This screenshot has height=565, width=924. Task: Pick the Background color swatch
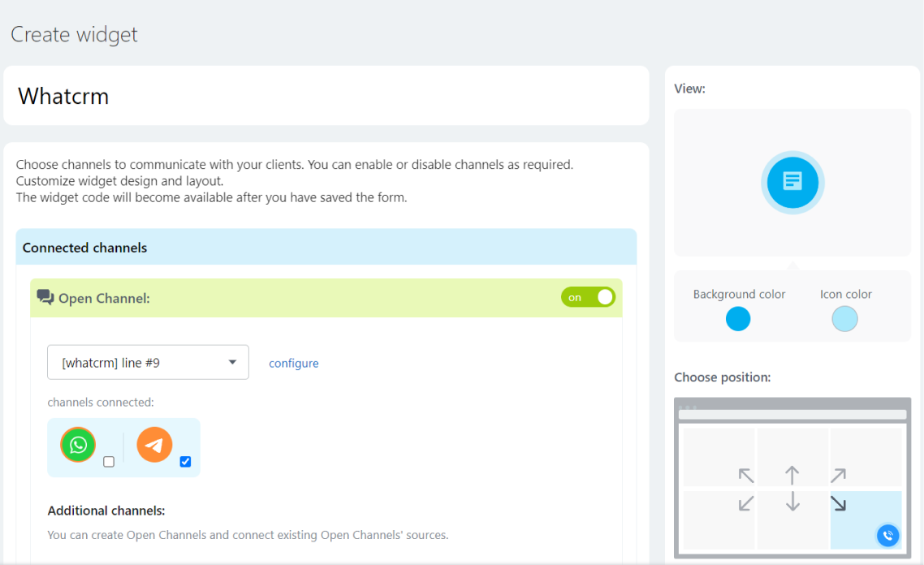point(738,319)
